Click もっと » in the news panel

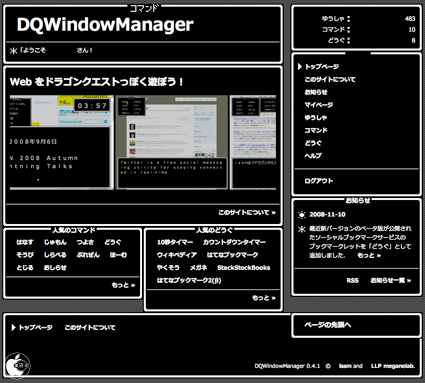click(x=369, y=256)
